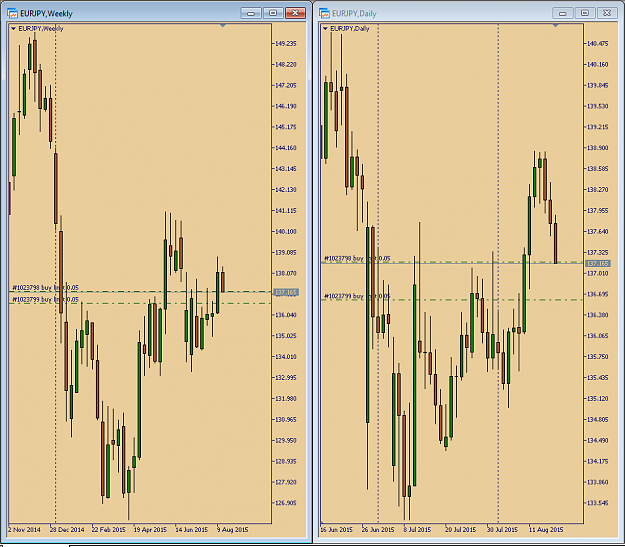Click the 8 Jul 2015 date on Daily timeline
Image resolution: width=625 pixels, height=547 pixels.
point(417,530)
